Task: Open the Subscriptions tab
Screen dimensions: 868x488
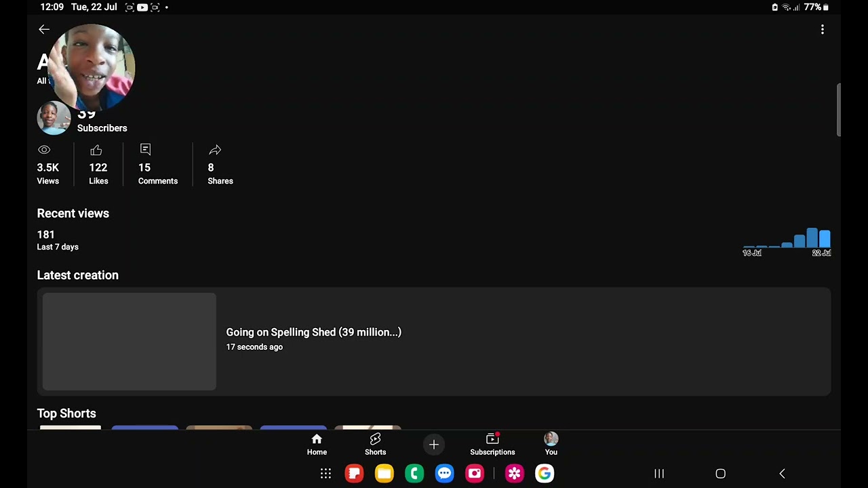Action: 492,445
